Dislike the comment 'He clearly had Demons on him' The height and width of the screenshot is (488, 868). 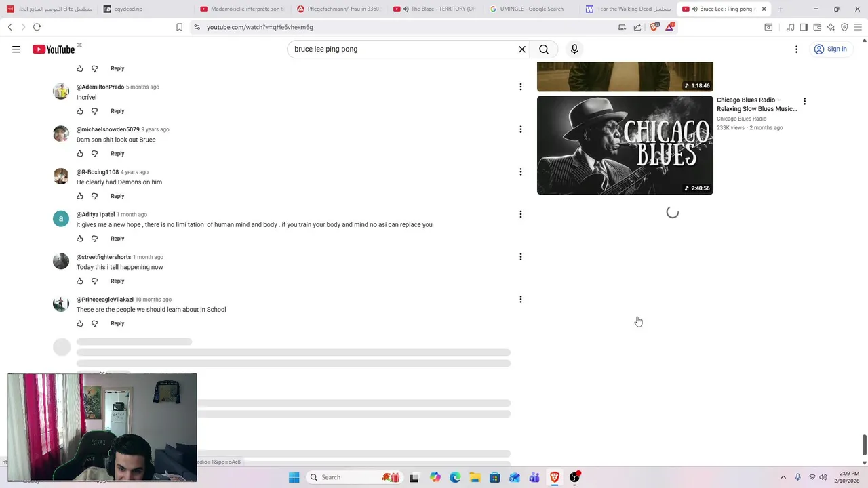pyautogui.click(x=95, y=196)
